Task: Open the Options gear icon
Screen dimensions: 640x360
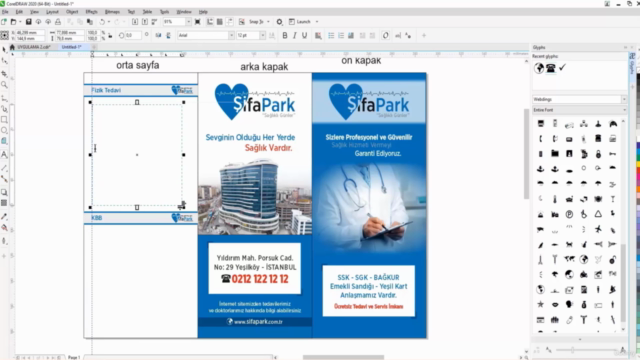Action: 280,22
